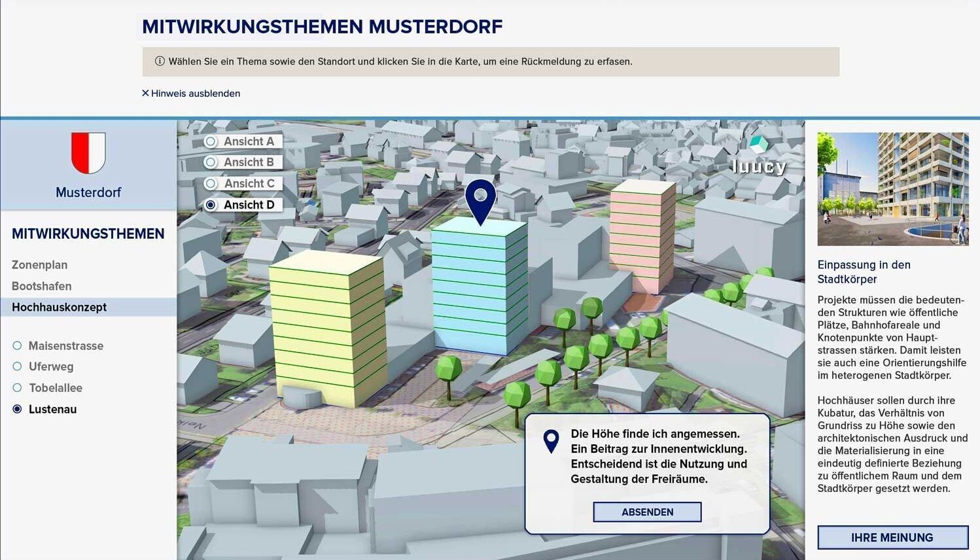This screenshot has width=980, height=560.
Task: Open the rendering thumbnail of the plaza
Action: [893, 189]
